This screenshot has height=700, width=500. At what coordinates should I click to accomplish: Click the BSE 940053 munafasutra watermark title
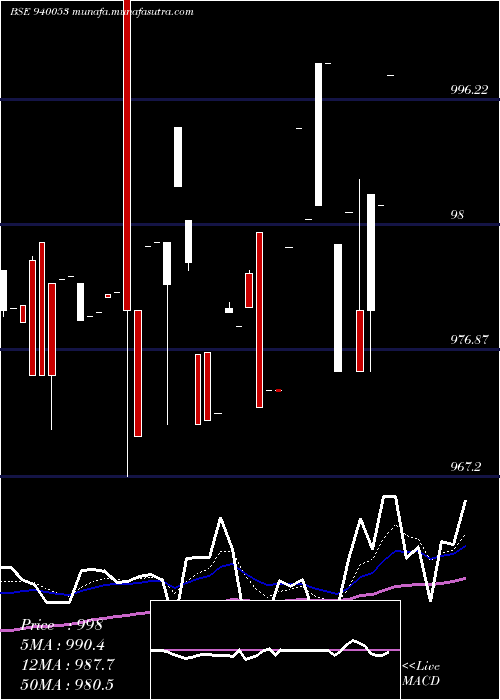(x=102, y=12)
